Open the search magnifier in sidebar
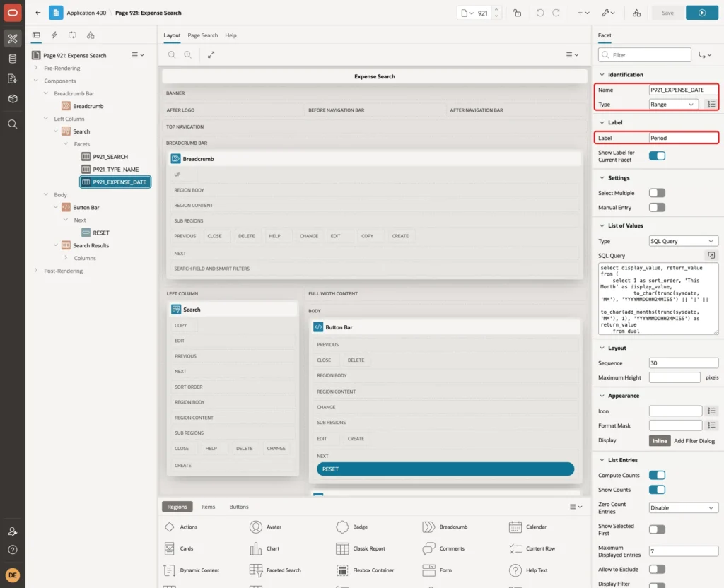 click(x=13, y=124)
